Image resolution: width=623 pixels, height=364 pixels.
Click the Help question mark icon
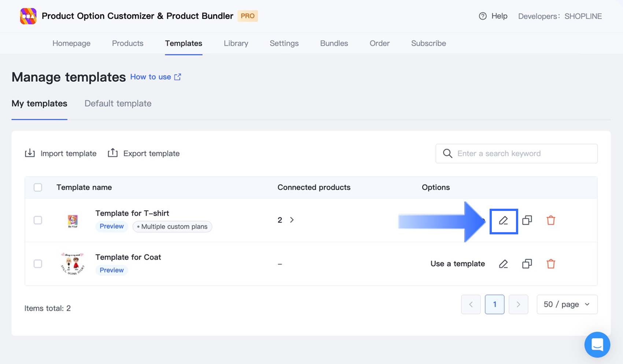[x=483, y=16]
